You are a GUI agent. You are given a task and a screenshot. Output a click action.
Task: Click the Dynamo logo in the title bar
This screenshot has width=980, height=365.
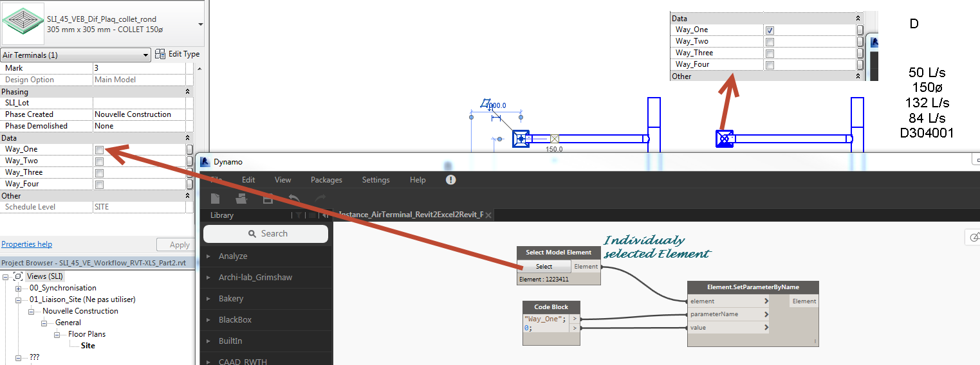[x=206, y=162]
